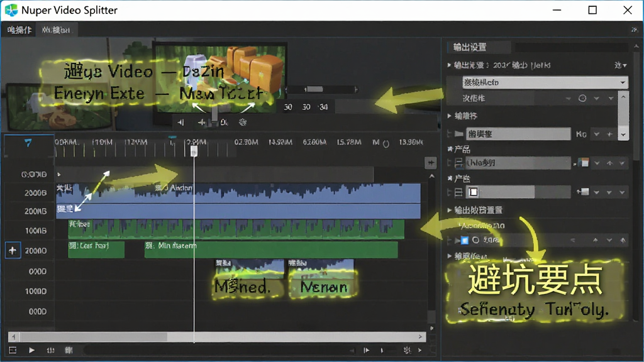Click the plus icon right of the folder row

coord(609,134)
